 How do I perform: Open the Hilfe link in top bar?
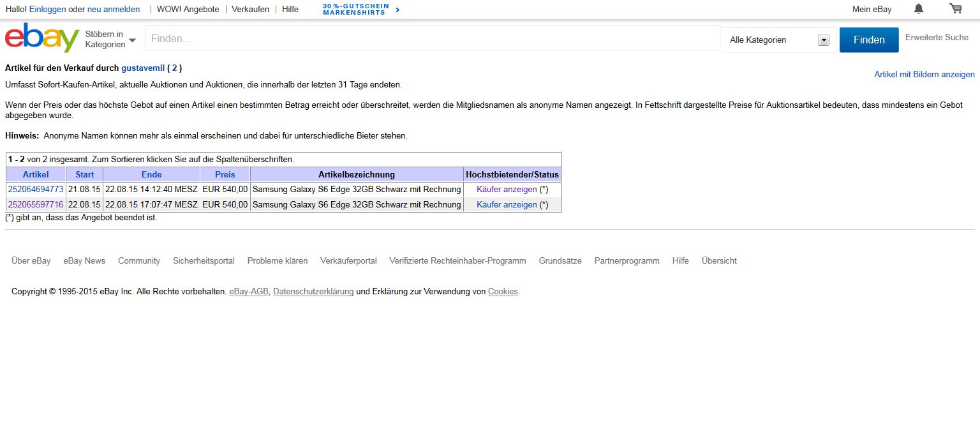(x=290, y=10)
